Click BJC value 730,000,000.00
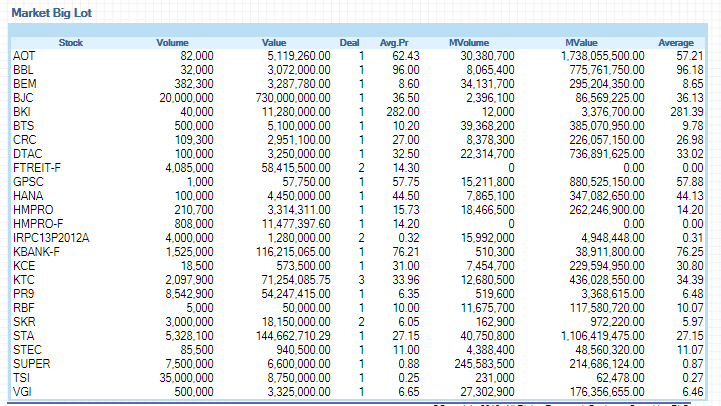This screenshot has height=406, width=721. pos(293,98)
